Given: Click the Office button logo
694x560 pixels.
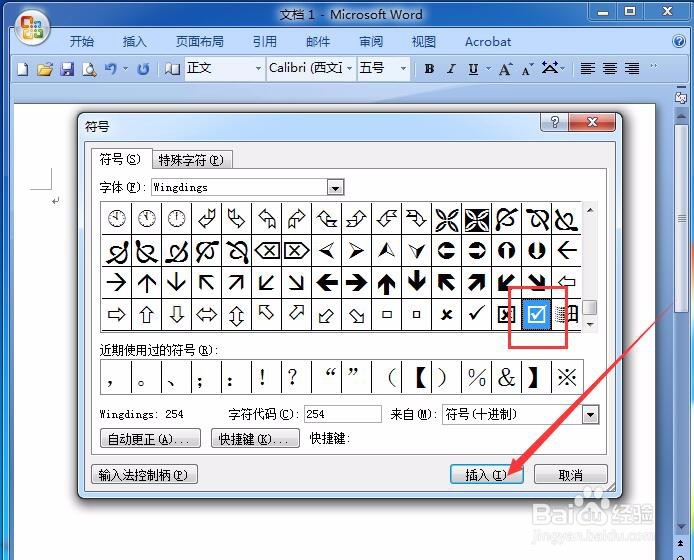Looking at the screenshot, I should [31, 28].
